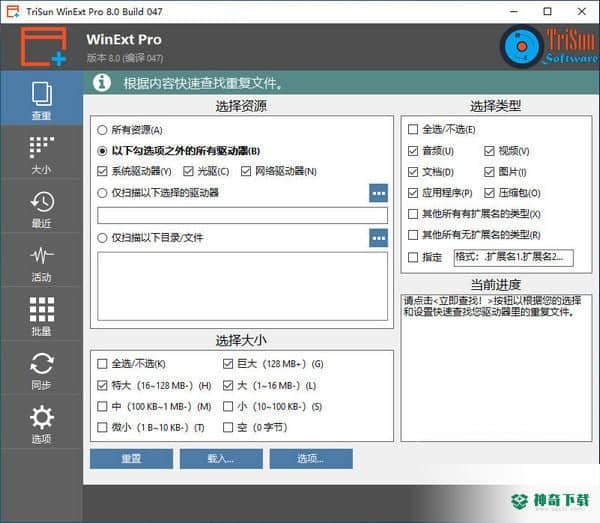Toggle 全选/不选(K) in size selection
The image size is (600, 523).
(102, 363)
